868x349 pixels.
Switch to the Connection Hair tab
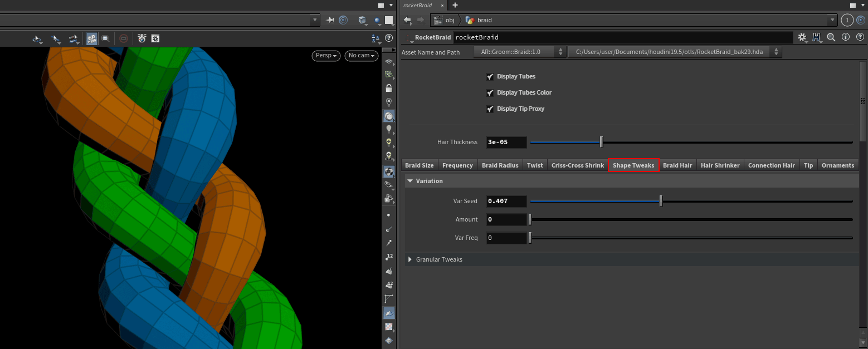point(772,165)
